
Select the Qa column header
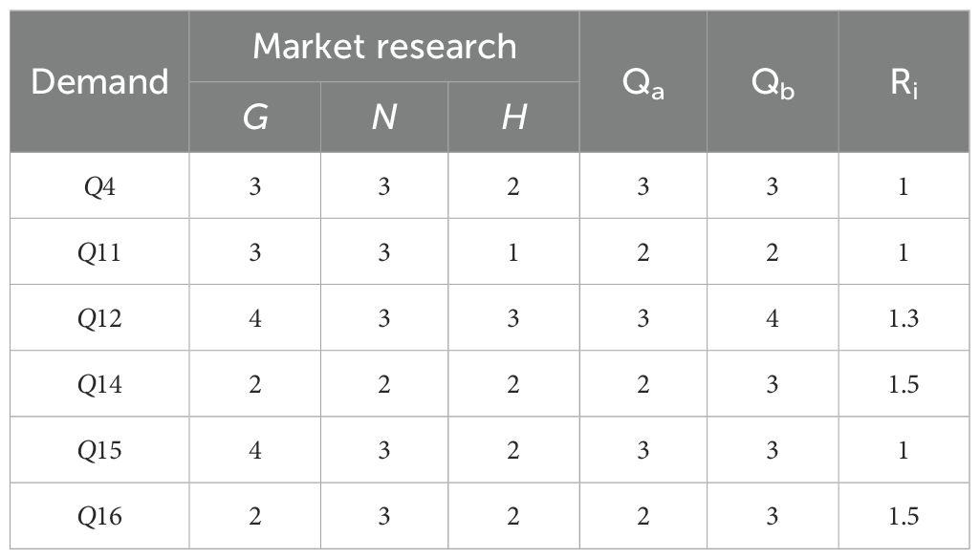pos(642,82)
